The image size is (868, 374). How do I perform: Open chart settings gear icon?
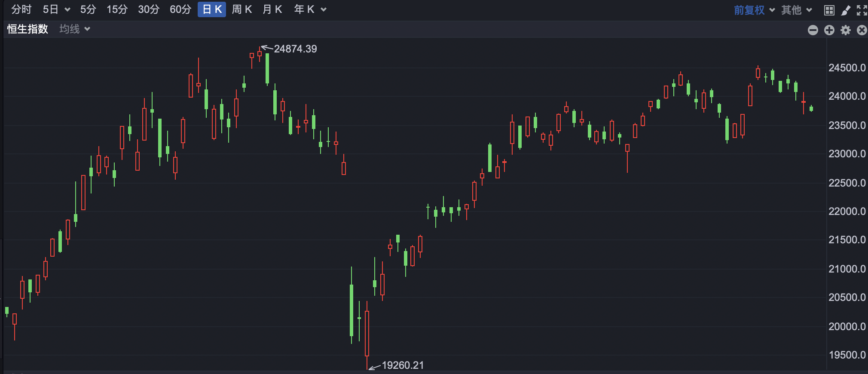coord(845,30)
